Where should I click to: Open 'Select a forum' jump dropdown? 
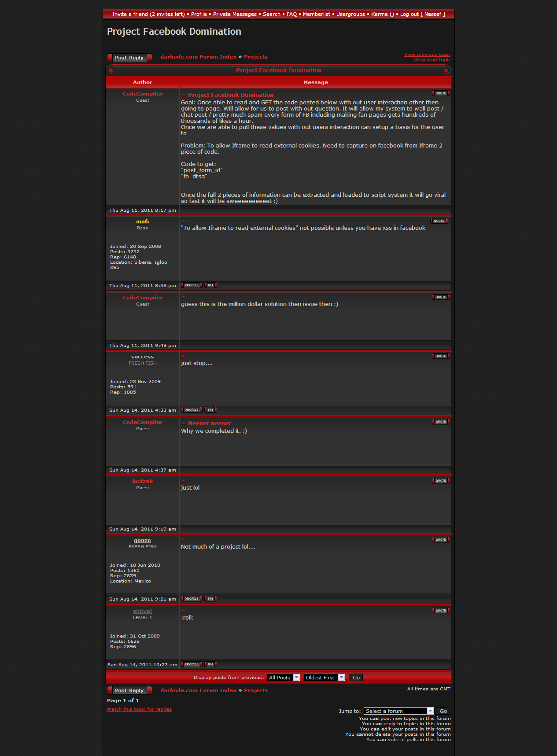coord(398,711)
